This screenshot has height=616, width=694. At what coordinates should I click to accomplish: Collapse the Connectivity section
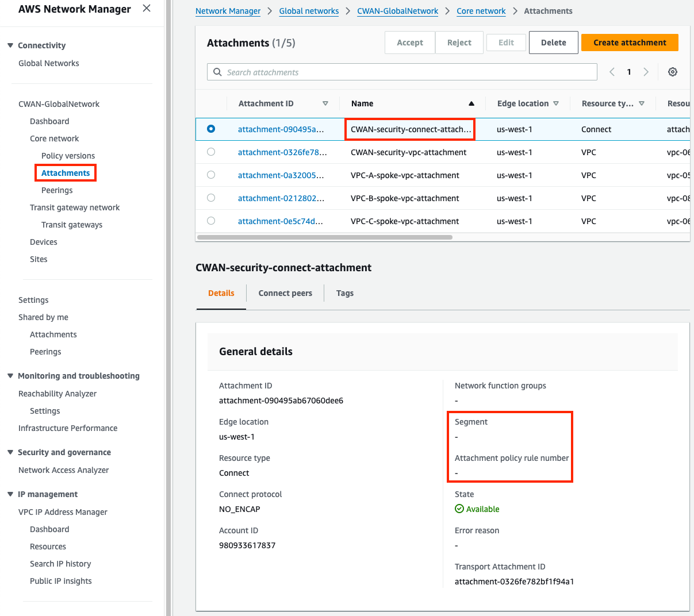click(x=10, y=45)
